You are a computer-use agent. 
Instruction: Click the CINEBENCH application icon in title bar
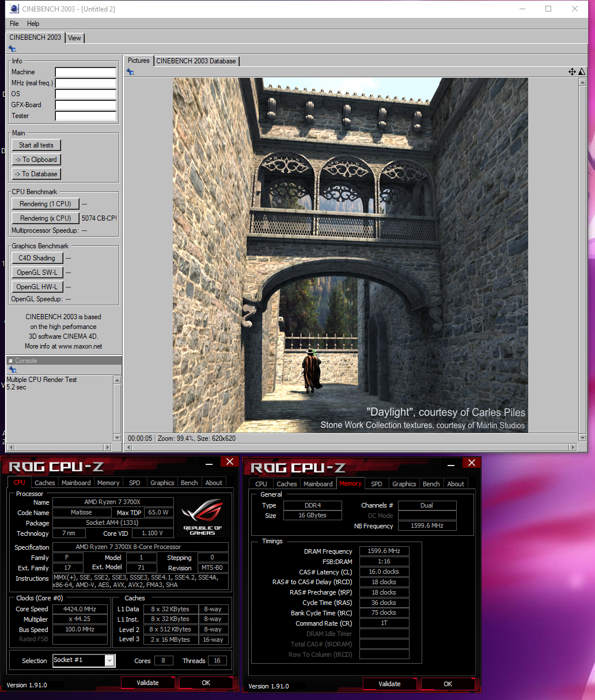(14, 9)
